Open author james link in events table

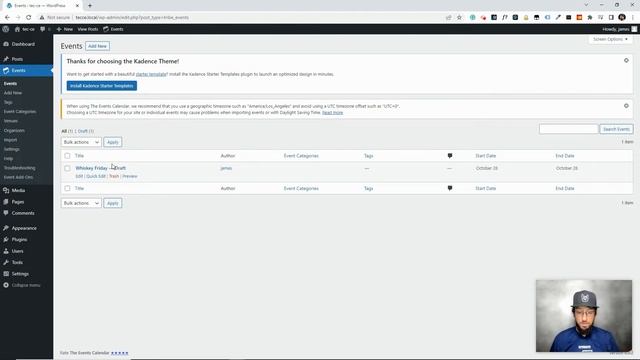click(x=226, y=168)
